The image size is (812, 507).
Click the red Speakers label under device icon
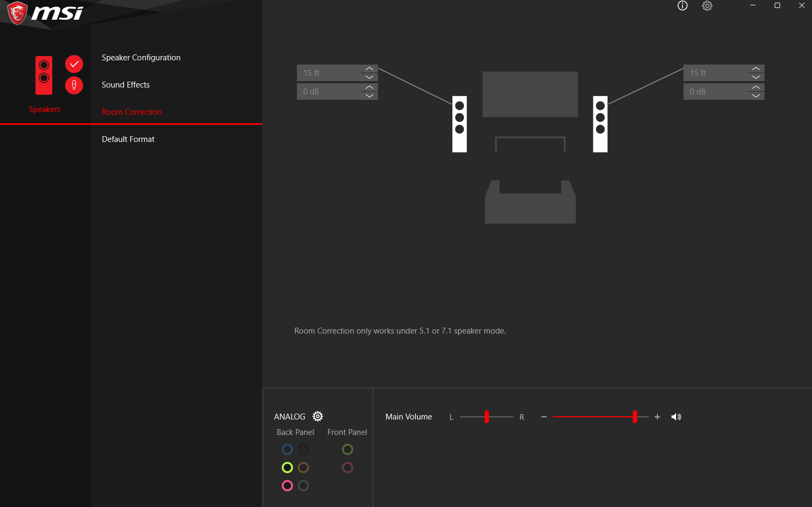[44, 109]
